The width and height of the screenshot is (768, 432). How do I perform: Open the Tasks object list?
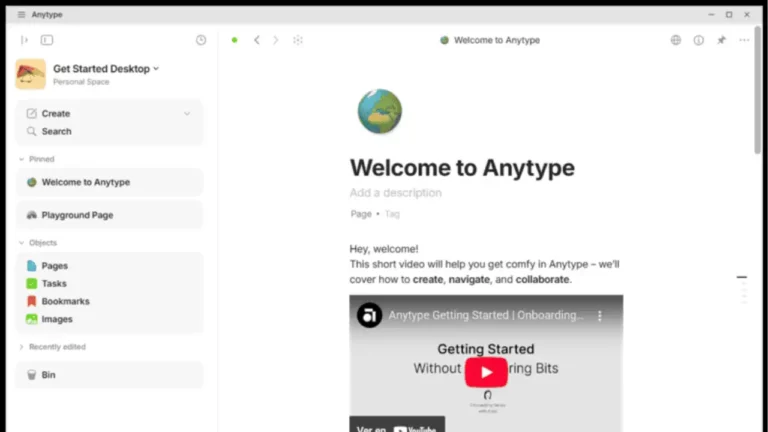point(110,284)
